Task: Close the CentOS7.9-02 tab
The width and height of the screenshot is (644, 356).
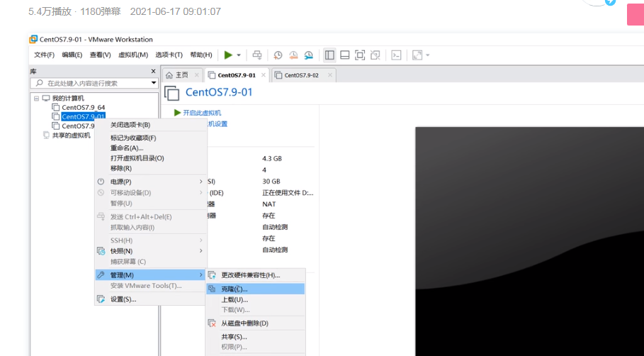Action: (330, 75)
